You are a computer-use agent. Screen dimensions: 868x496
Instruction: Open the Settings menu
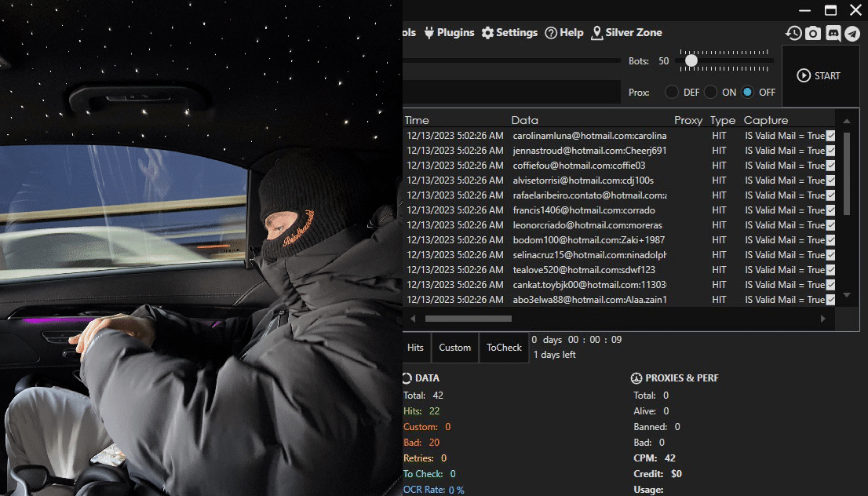coord(509,33)
